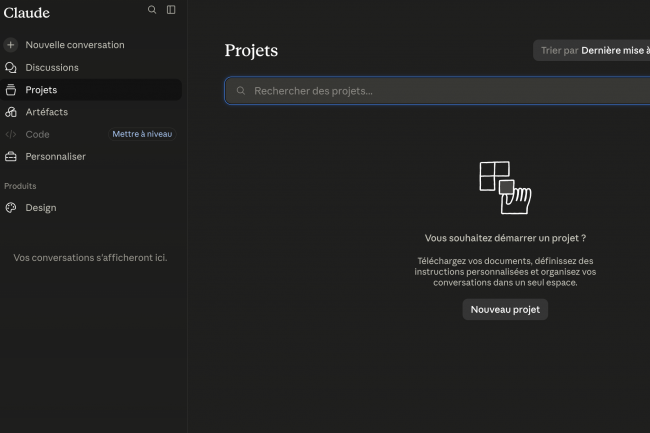The height and width of the screenshot is (433, 650).
Task: Click 'Vos conversations s'afficheront ici.' text
Action: 90,258
